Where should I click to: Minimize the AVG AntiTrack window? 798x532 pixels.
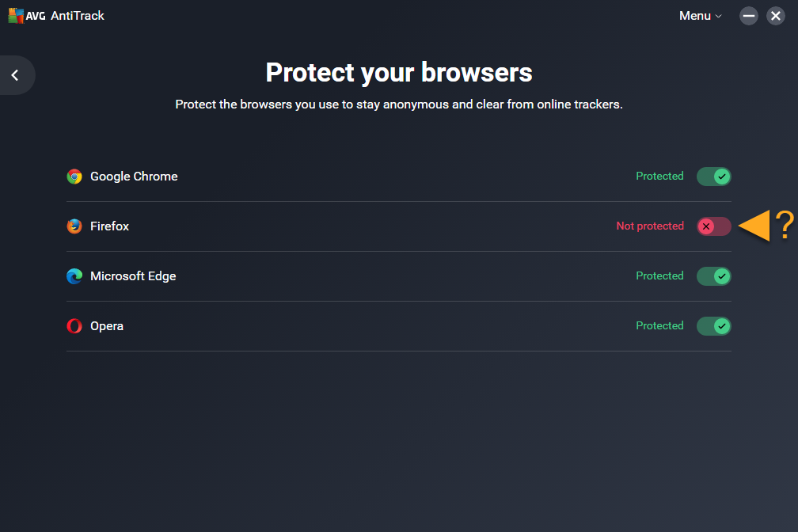[749, 16]
